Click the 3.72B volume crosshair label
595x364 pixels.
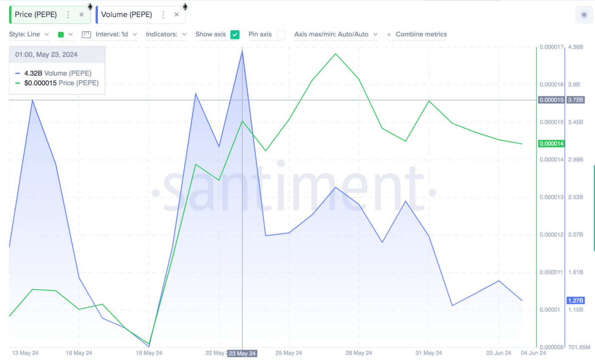(575, 100)
